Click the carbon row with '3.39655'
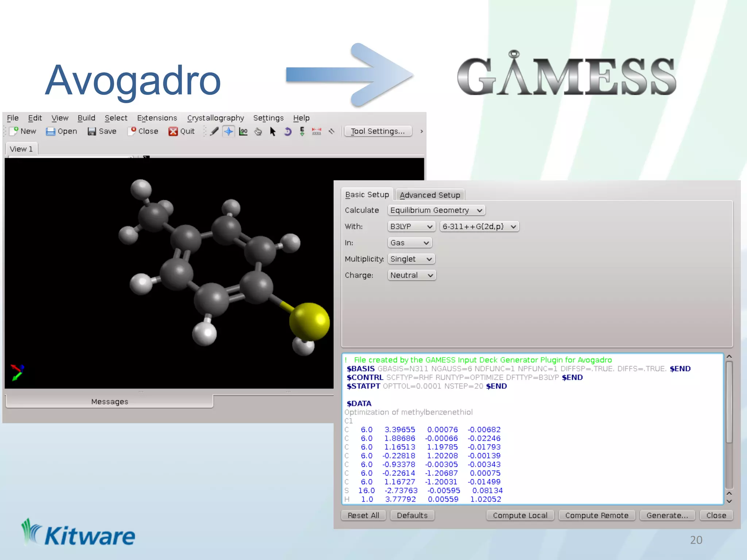This screenshot has width=747, height=560. click(422, 430)
